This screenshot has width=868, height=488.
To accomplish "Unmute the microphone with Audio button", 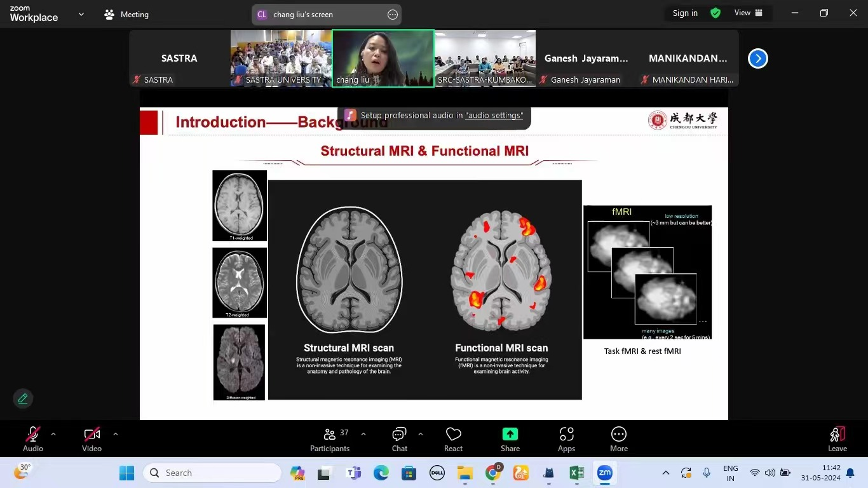I will 33,439.
